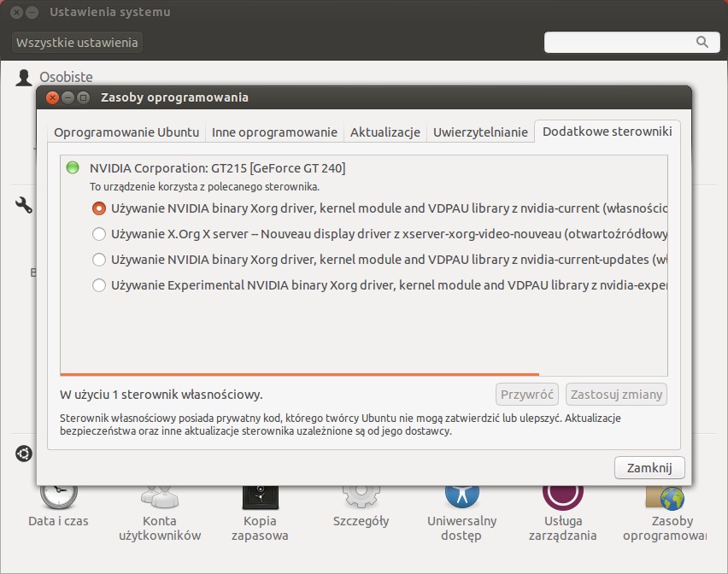Click the wrench hardware section icon

tap(24, 205)
